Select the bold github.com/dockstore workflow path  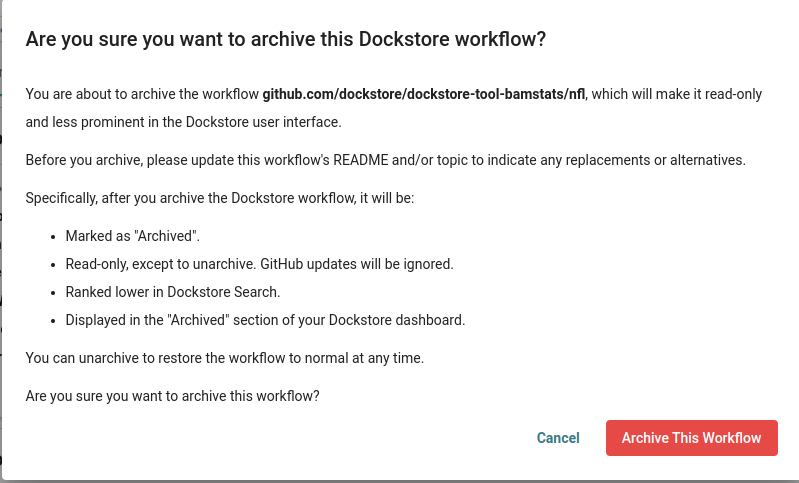tap(423, 95)
